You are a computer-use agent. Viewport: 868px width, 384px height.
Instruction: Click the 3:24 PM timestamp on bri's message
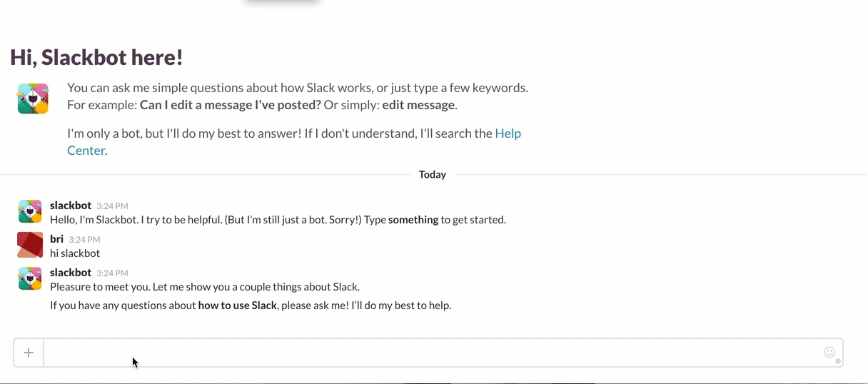click(x=84, y=240)
